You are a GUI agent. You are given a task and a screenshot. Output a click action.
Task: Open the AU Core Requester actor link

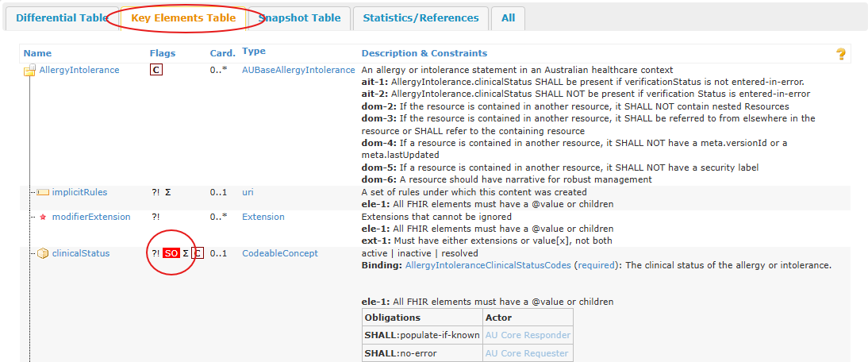point(528,353)
